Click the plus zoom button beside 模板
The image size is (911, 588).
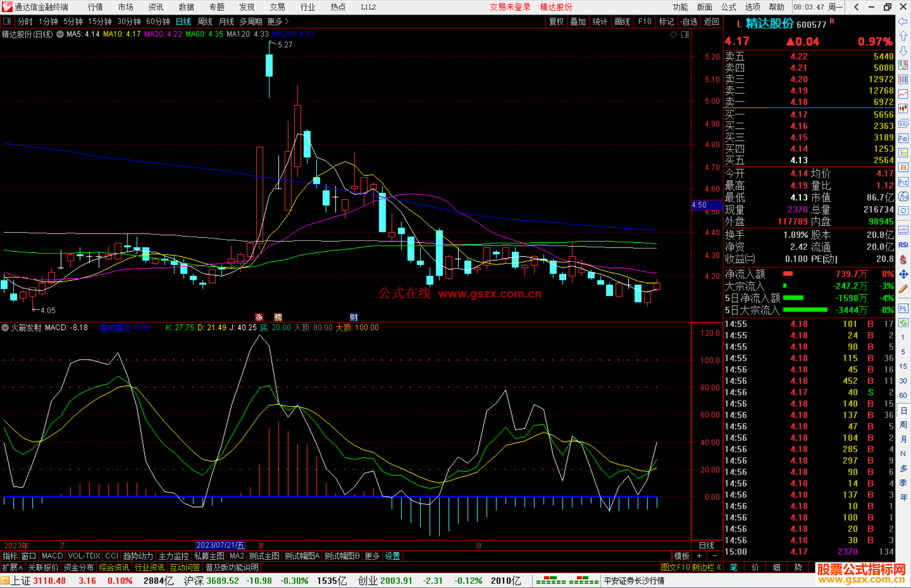[699, 556]
